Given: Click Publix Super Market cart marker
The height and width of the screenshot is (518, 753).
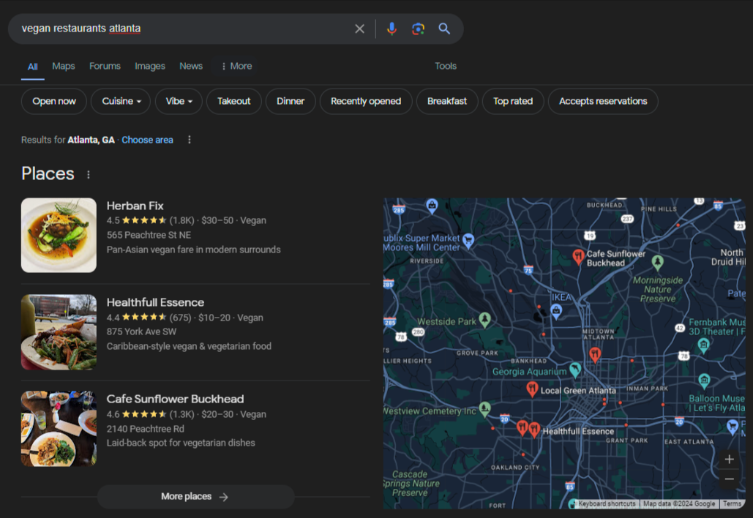Looking at the screenshot, I should 468,240.
